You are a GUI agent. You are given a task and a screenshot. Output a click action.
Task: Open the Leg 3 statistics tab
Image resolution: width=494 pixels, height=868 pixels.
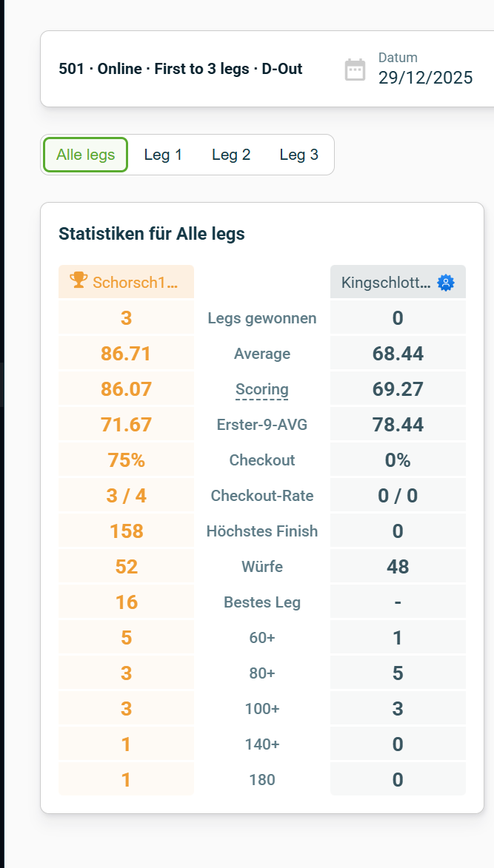click(298, 155)
